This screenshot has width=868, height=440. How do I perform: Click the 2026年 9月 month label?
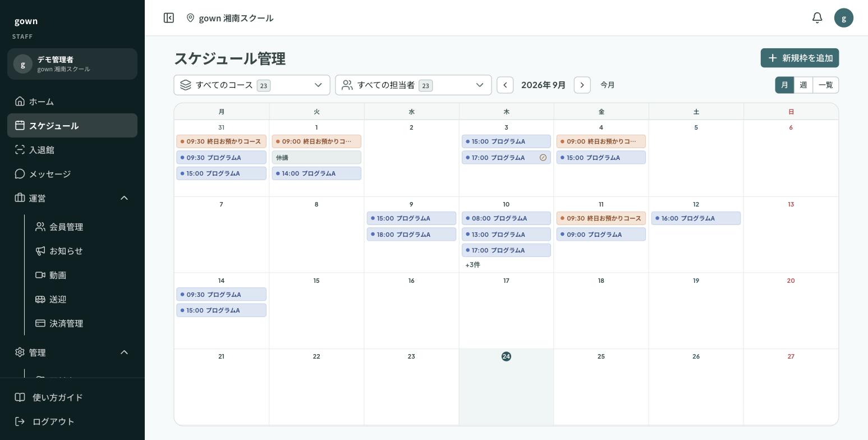click(x=543, y=85)
